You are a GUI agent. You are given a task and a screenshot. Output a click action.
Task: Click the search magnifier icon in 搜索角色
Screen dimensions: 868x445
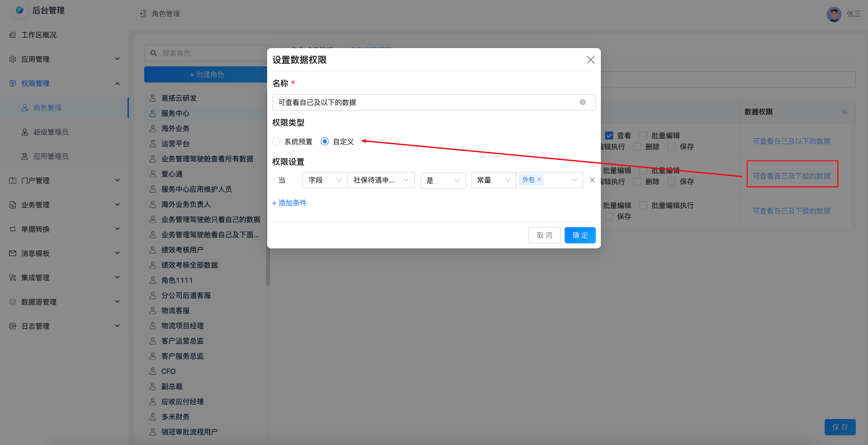(154, 53)
